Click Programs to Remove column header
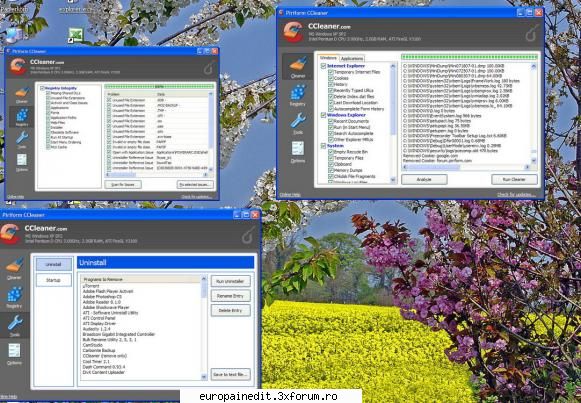581x403 pixels. coord(141,279)
